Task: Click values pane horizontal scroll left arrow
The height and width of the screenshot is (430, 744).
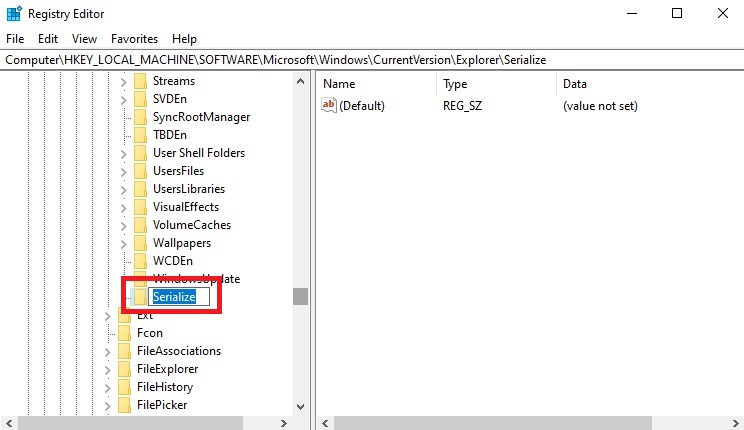Action: pyautogui.click(x=325, y=423)
